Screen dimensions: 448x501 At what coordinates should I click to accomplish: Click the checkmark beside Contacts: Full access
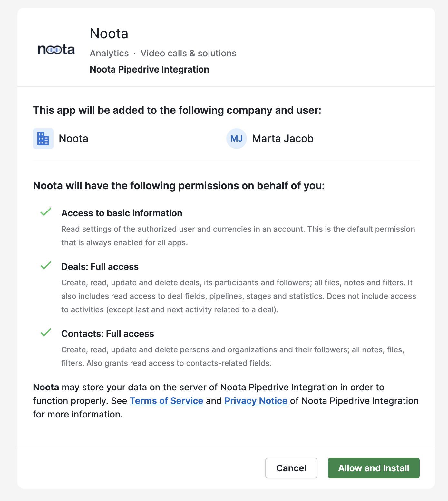(46, 332)
